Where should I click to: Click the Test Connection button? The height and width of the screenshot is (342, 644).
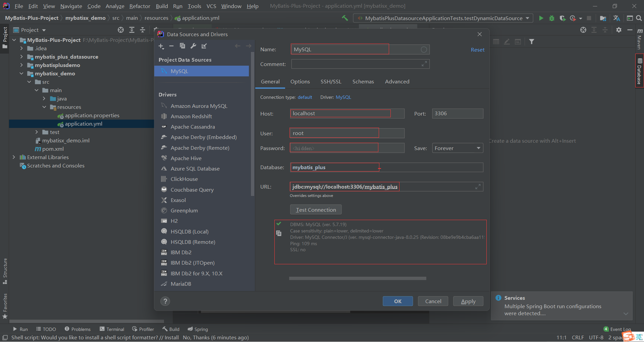click(316, 210)
